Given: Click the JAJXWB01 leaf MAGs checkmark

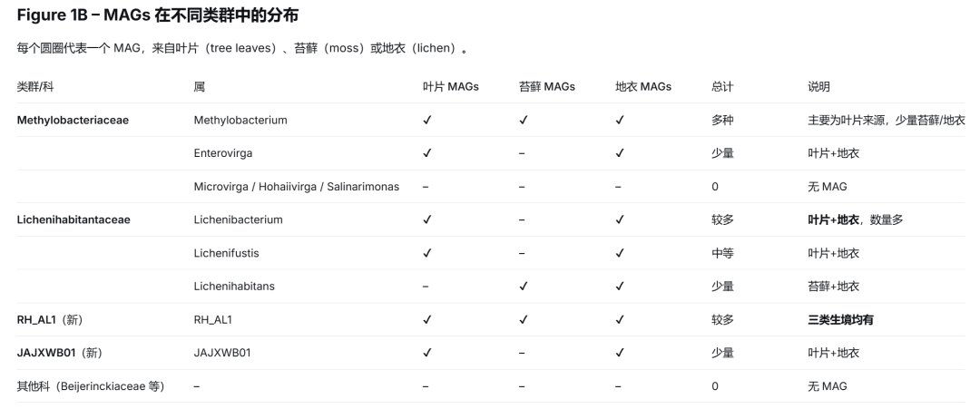Looking at the screenshot, I should tap(426, 353).
